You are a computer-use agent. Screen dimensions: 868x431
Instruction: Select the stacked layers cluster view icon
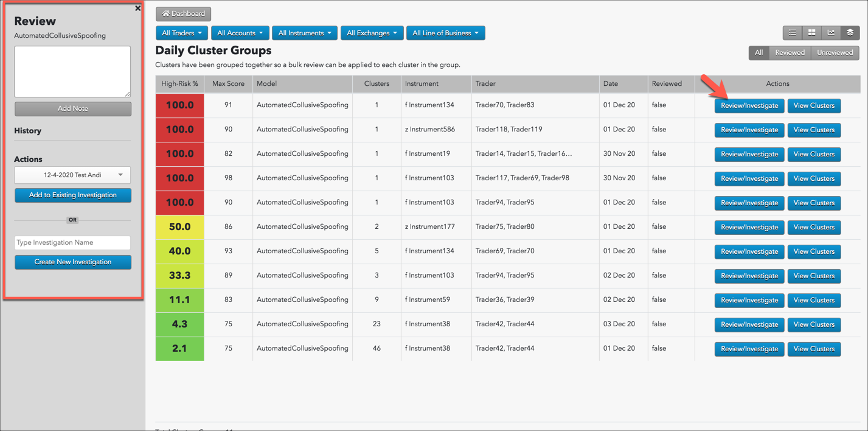pos(850,33)
